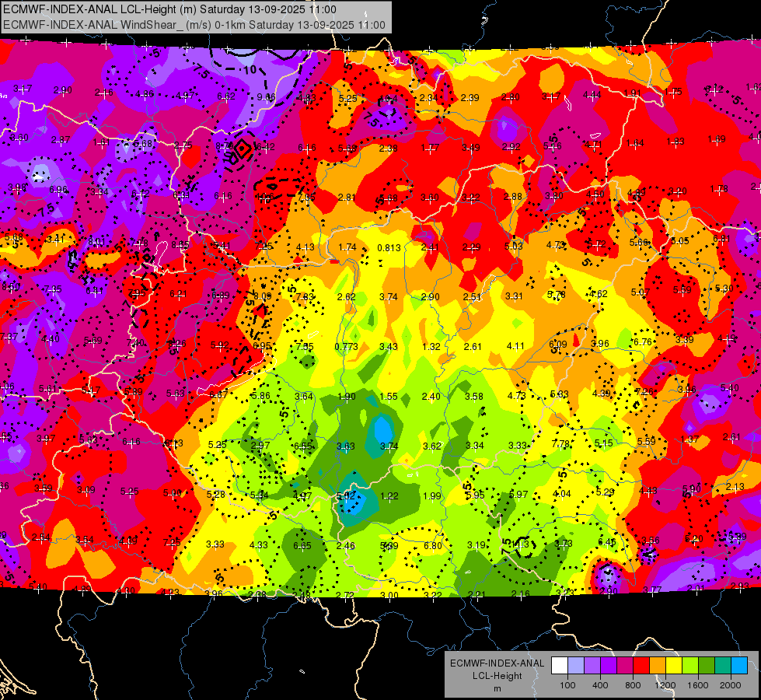Viewport: 761px width, 700px height.
Task: Select the grid value 4.13
Action: (305, 247)
